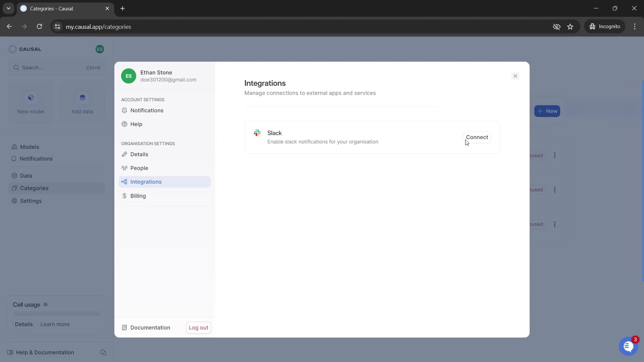Viewport: 644px width, 362px height.
Task: Click the Settings icon in left sidebar
Action: click(14, 201)
